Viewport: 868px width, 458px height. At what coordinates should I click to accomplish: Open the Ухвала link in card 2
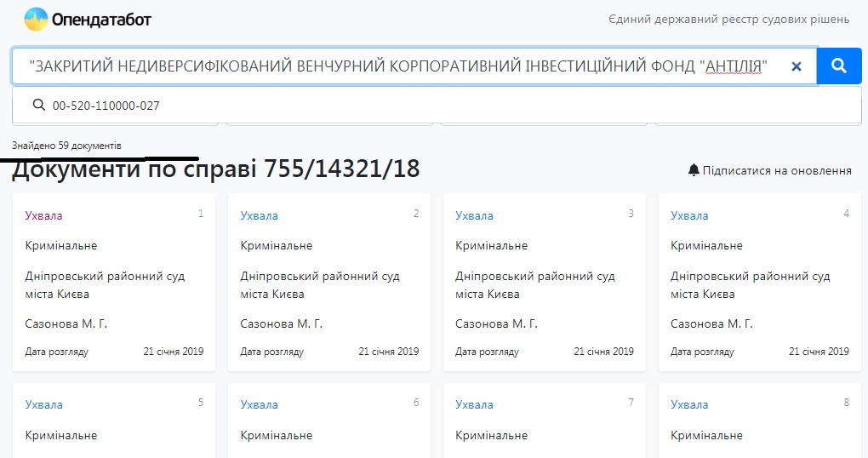[260, 215]
